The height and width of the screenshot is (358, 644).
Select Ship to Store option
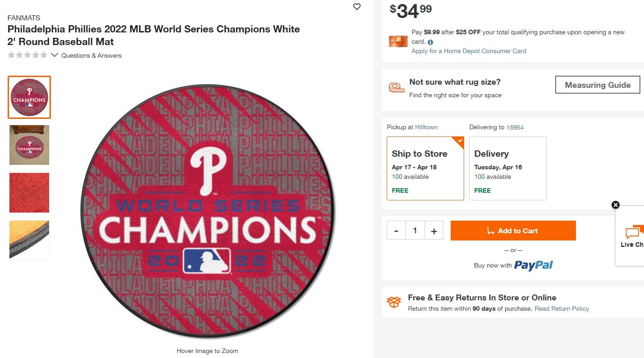click(x=425, y=168)
